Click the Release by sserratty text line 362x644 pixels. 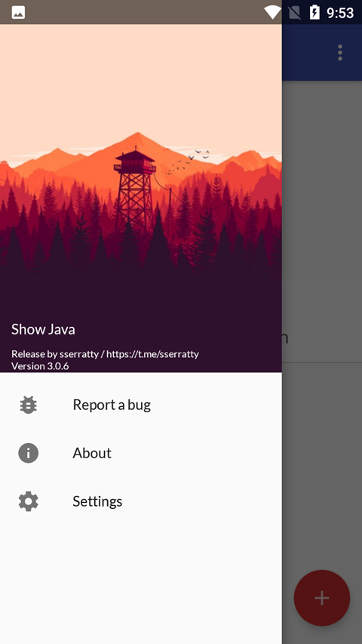tap(105, 353)
